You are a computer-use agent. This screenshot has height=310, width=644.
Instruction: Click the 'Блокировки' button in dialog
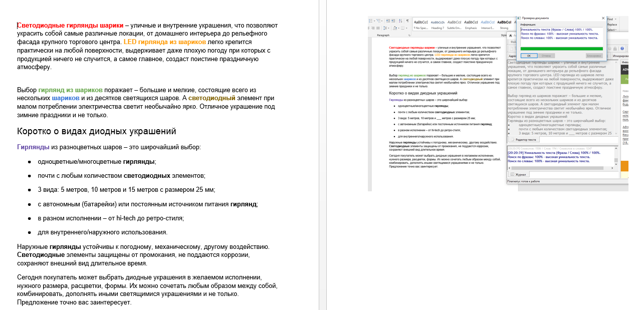(594, 56)
